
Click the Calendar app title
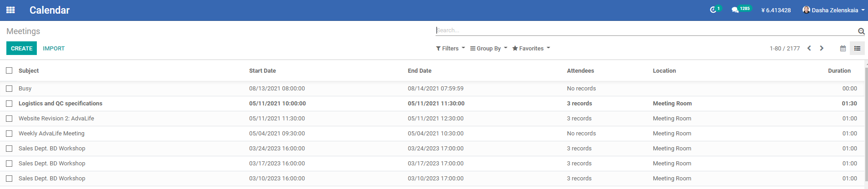coord(50,10)
